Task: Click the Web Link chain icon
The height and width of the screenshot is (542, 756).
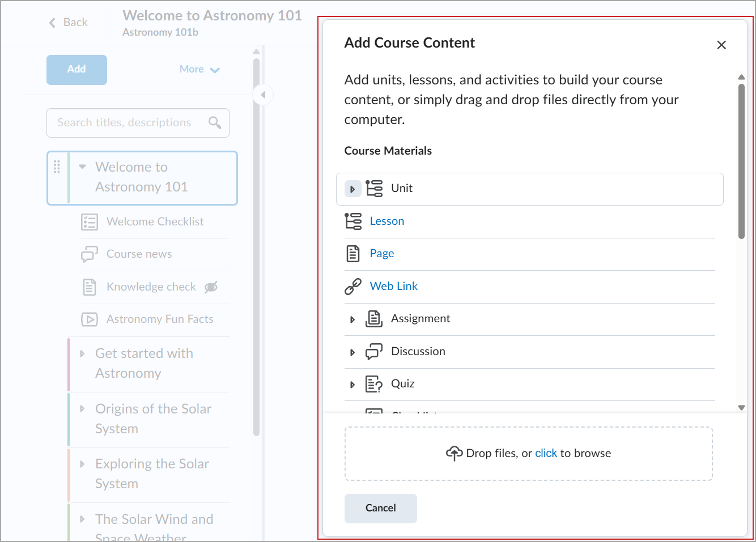Action: 353,286
